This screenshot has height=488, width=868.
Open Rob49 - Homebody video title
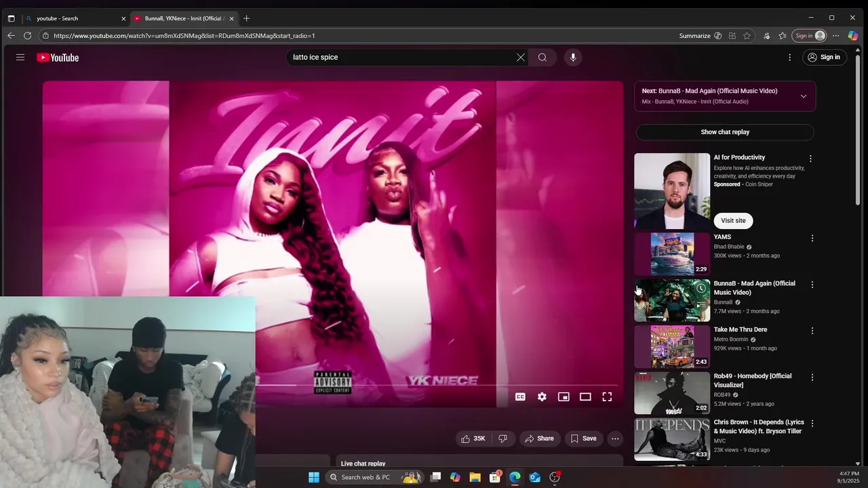click(x=753, y=380)
